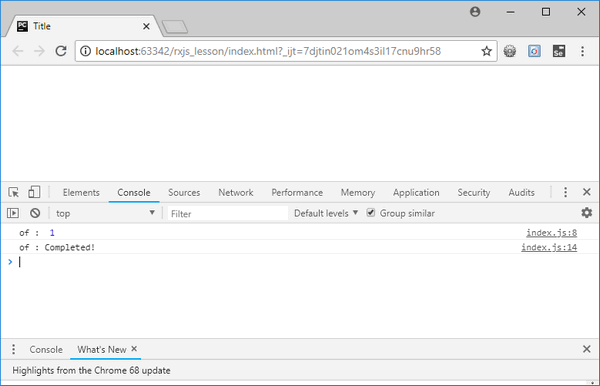The height and width of the screenshot is (386, 600).
Task: View site information icon in address bar
Action: pos(85,51)
